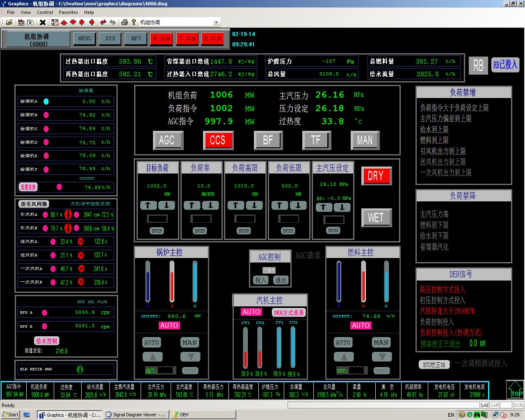Switch unit control to BF mode

tap(268, 140)
